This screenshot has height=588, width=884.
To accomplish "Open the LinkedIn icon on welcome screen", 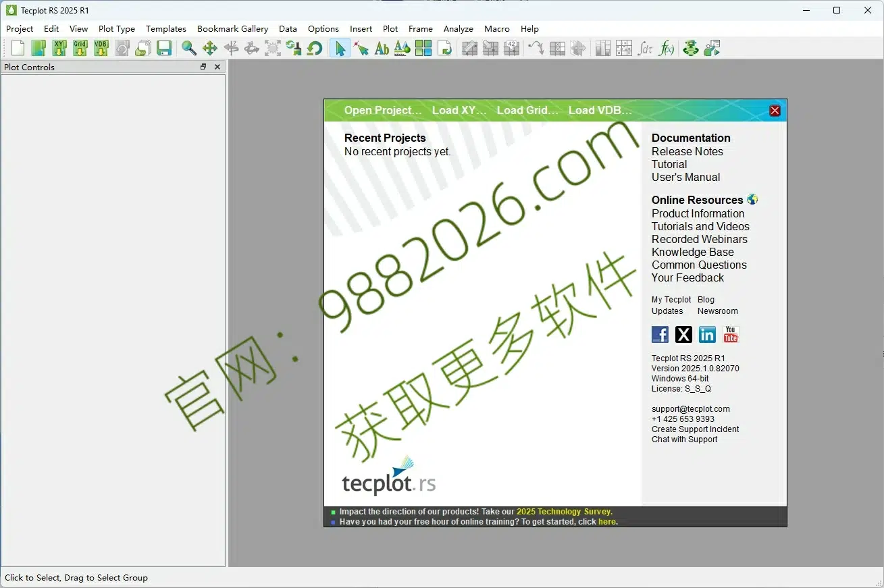I will pyautogui.click(x=707, y=334).
